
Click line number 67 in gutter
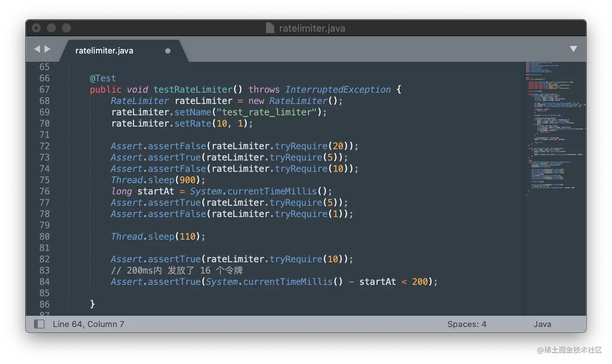45,89
